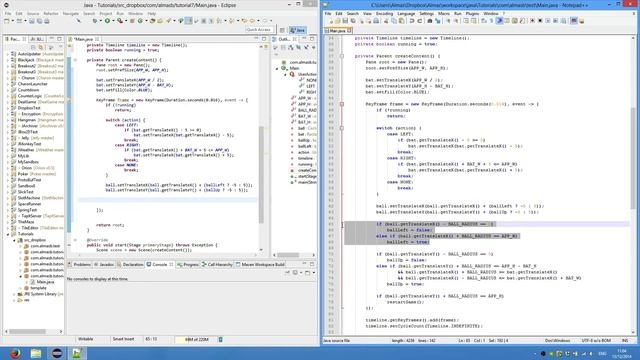Click Redo icon in Notepad++ toolbar
This screenshot has height=360, width=640.
(420, 21)
